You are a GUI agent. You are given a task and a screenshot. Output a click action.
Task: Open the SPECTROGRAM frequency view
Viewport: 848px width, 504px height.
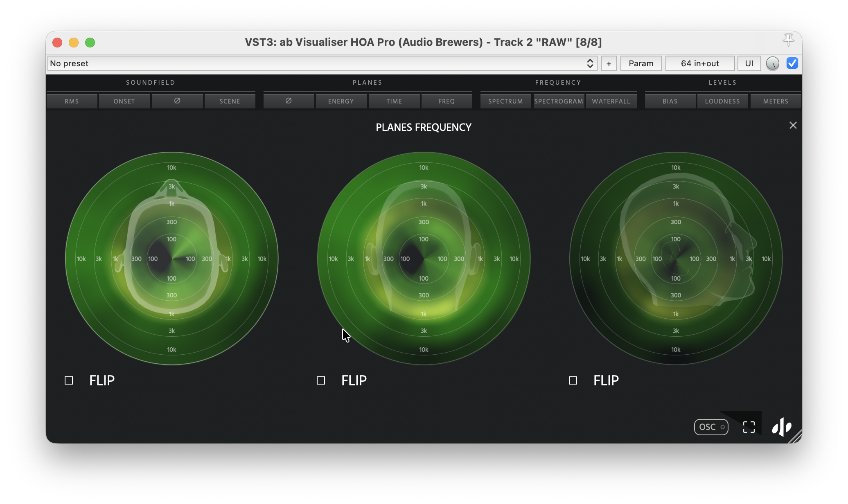tap(559, 101)
